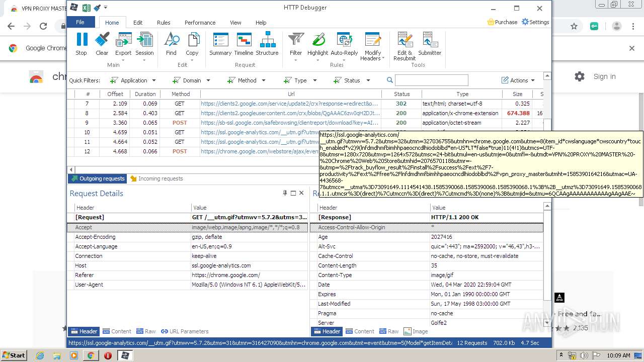
Task: Close the Request Details panel
Action: [301, 193]
